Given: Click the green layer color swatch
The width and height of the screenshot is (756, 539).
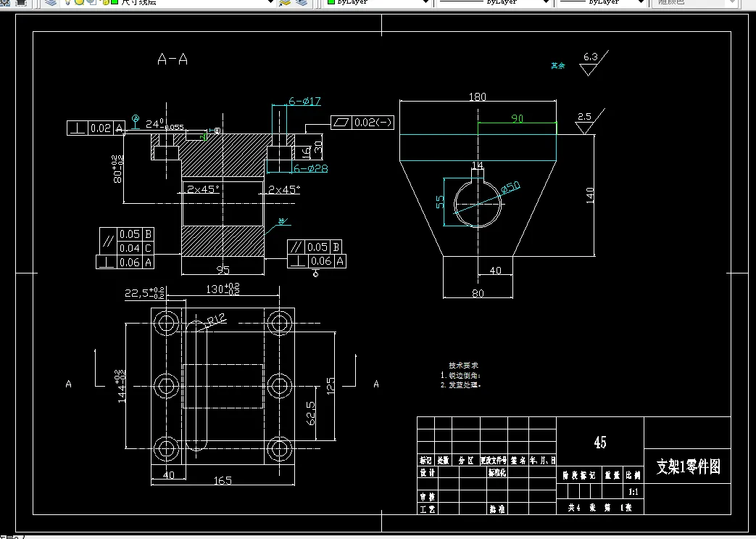Looking at the screenshot, I should click(x=115, y=3).
